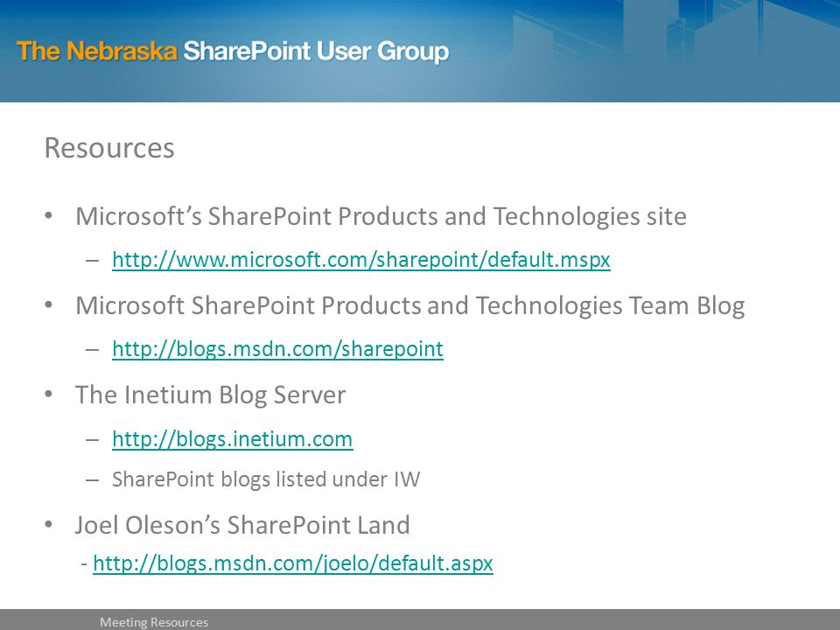The width and height of the screenshot is (840, 630).
Task: Click the 'SharePoint User Group' header text
Action: coord(316,52)
